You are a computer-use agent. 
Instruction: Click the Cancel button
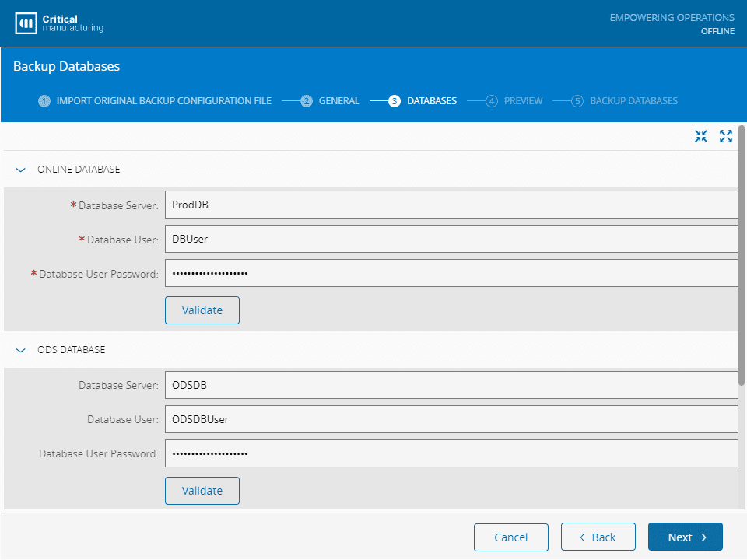[511, 537]
